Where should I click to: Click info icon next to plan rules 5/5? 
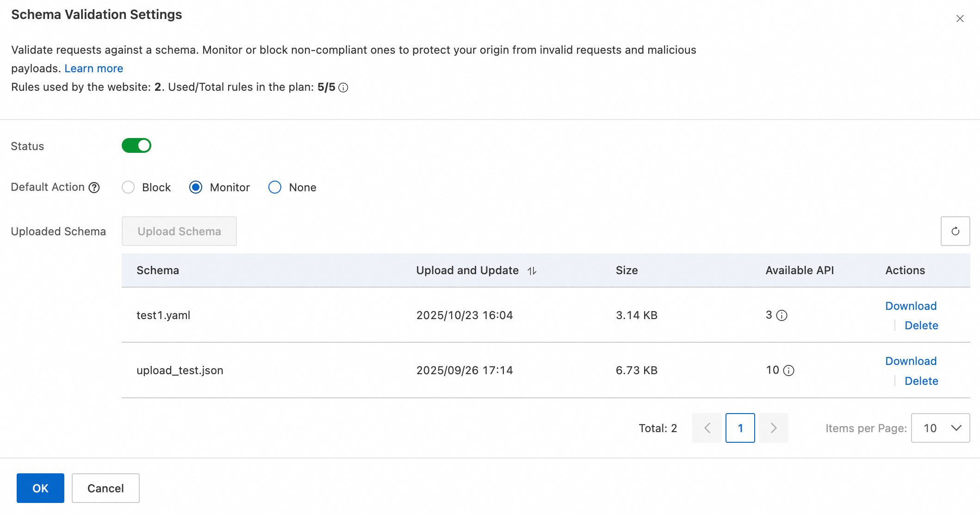point(343,88)
